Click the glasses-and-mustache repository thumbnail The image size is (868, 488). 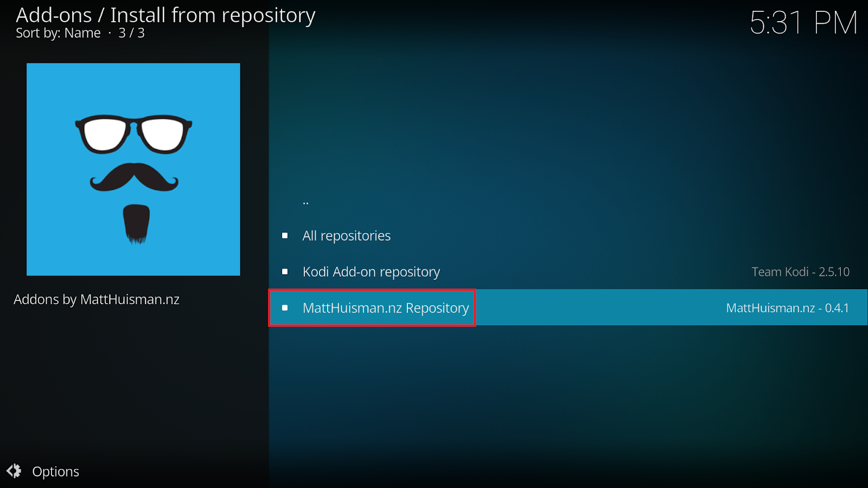[133, 169]
